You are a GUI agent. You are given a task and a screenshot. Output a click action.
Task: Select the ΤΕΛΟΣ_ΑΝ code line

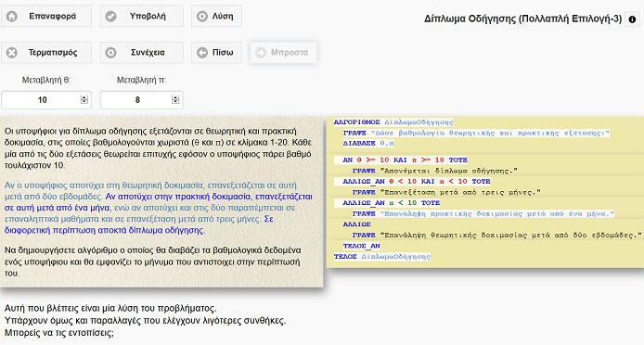tap(362, 246)
